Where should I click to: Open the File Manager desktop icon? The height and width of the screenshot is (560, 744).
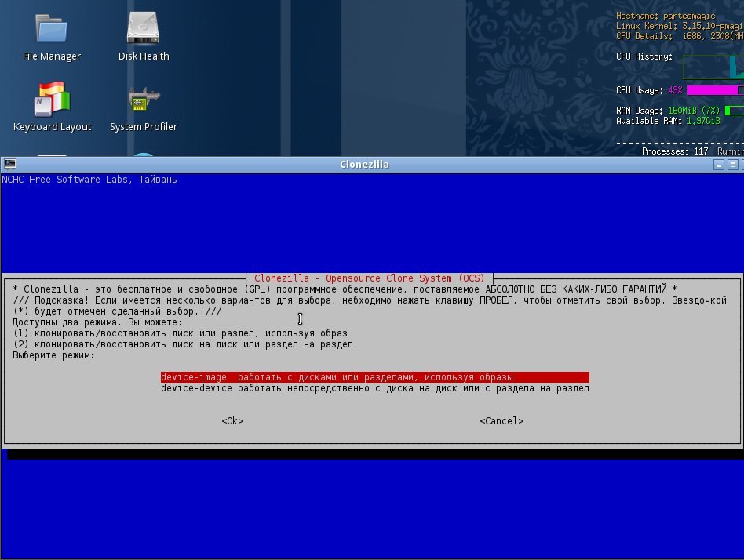coord(51,37)
